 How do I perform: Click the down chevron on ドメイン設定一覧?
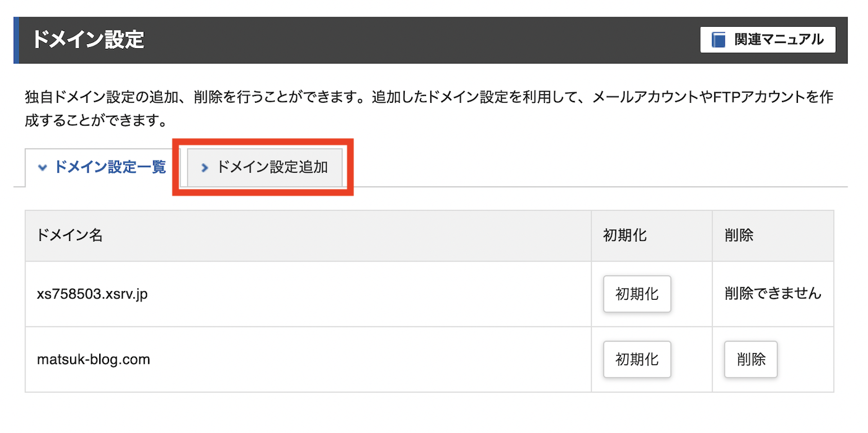tap(42, 168)
